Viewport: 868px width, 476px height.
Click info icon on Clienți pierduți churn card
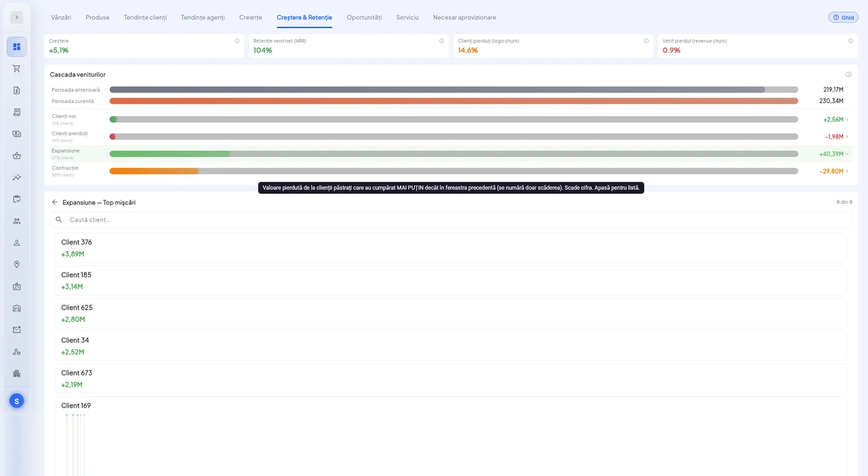(646, 41)
